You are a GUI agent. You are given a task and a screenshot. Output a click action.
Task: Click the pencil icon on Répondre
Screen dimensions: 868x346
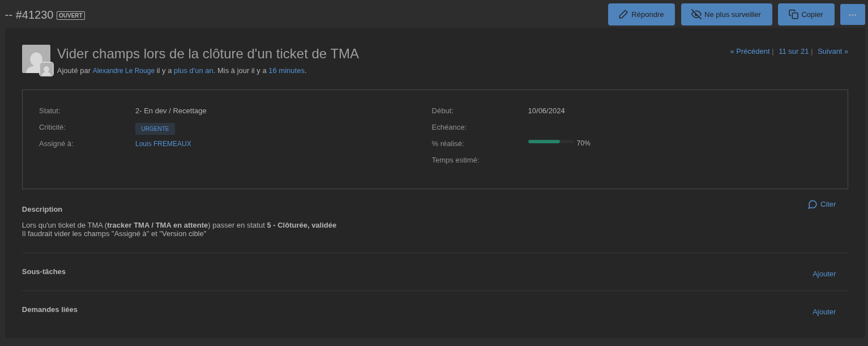(623, 14)
